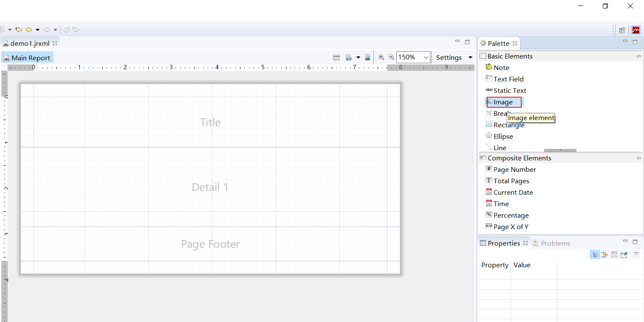Restore down the application window
644x322 pixels.
pyautogui.click(x=605, y=6)
